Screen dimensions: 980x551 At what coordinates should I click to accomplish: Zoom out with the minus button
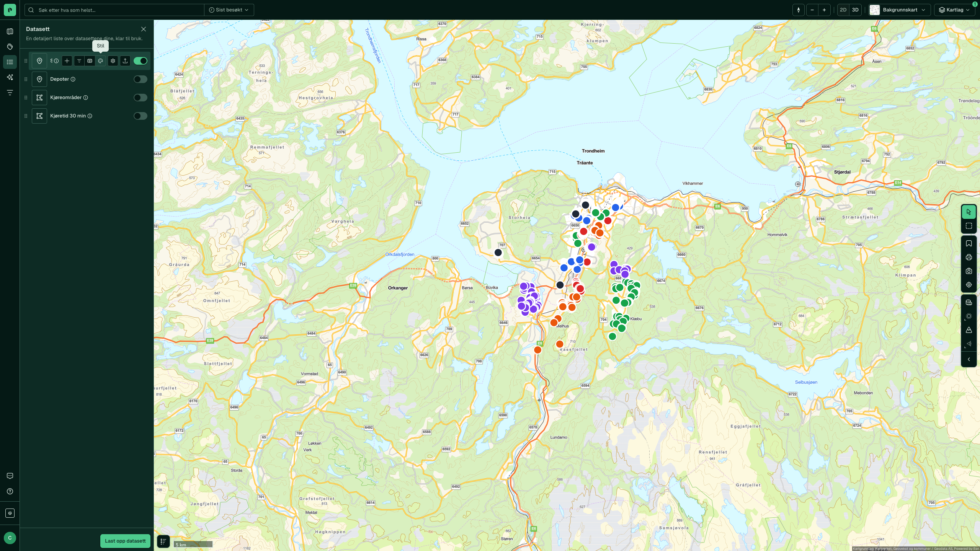[x=812, y=10]
